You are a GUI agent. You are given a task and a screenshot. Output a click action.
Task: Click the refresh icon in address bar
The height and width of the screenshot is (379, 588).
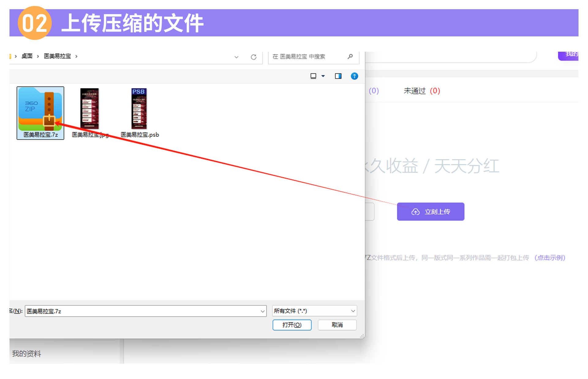(254, 57)
